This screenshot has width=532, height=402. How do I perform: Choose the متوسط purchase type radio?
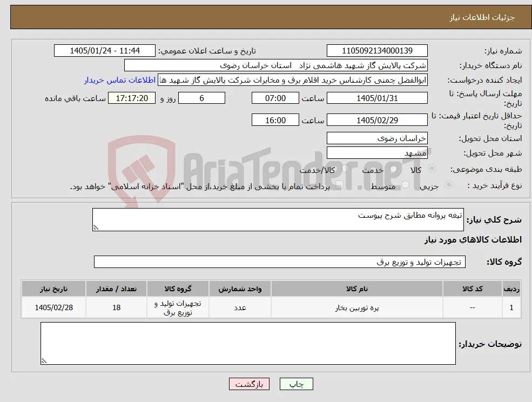[x=405, y=185]
